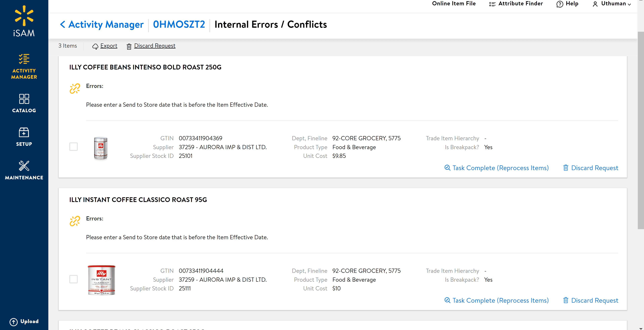Open Online Item File menu
This screenshot has height=330, width=644.
(x=454, y=4)
